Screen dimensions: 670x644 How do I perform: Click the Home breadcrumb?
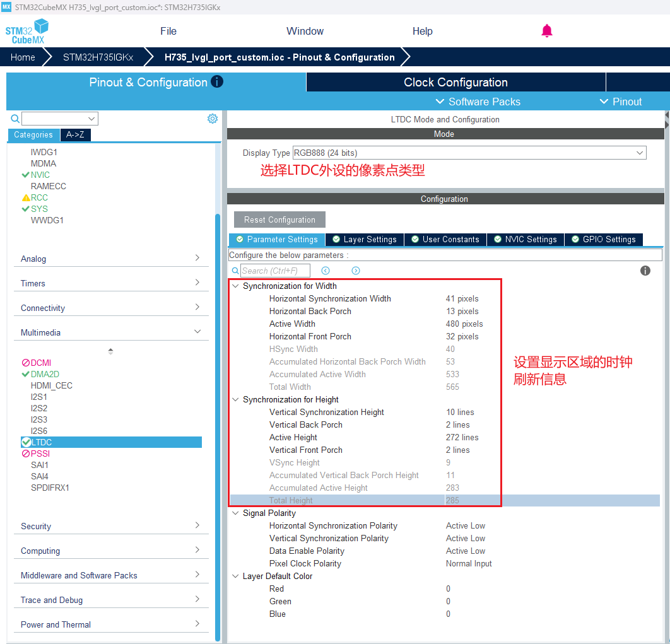click(23, 57)
